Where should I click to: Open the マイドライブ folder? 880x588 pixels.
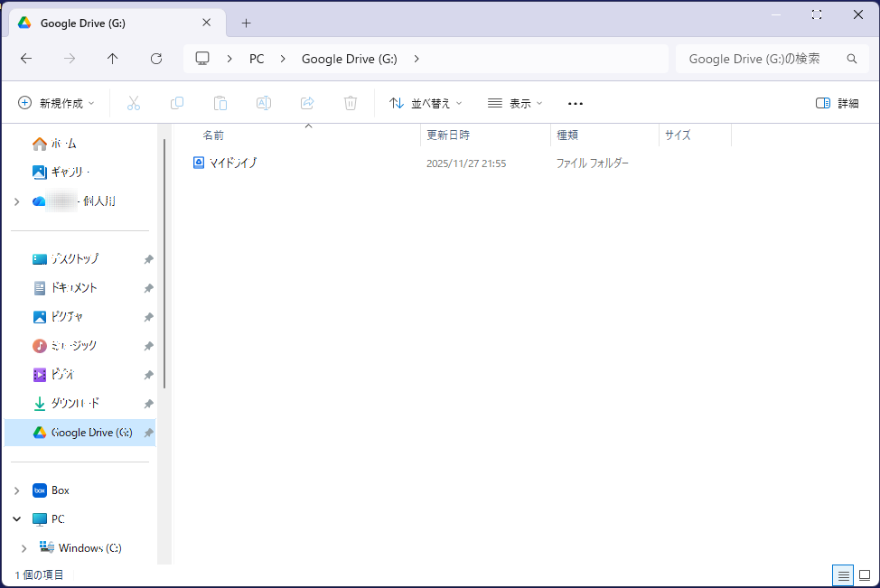232,163
